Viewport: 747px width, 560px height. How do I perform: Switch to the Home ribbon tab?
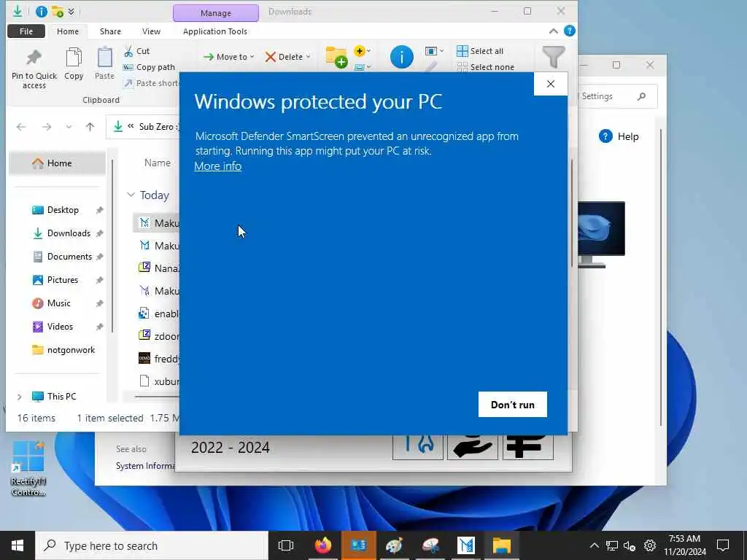[68, 31]
